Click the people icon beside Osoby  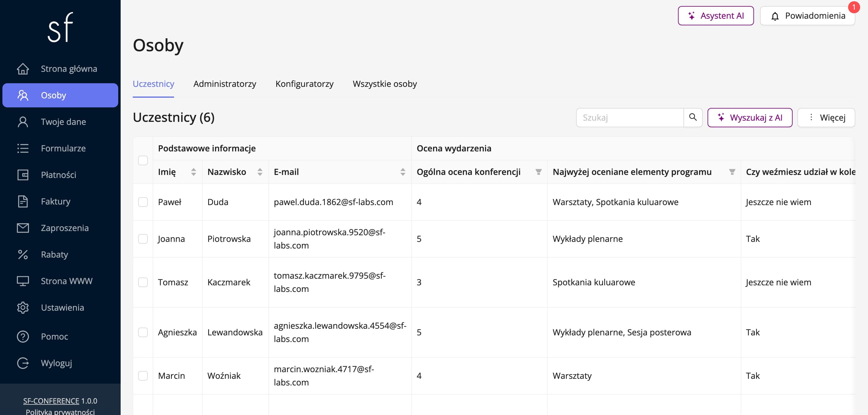tap(23, 95)
